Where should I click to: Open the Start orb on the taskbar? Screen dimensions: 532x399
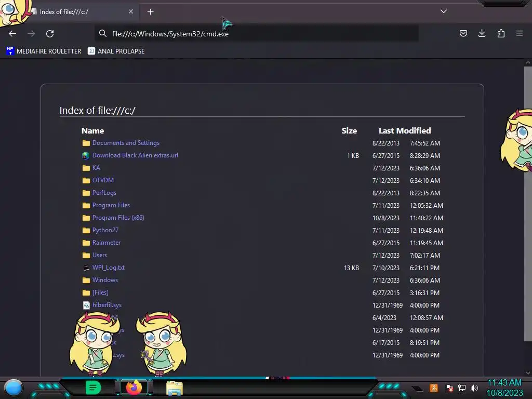(14, 388)
